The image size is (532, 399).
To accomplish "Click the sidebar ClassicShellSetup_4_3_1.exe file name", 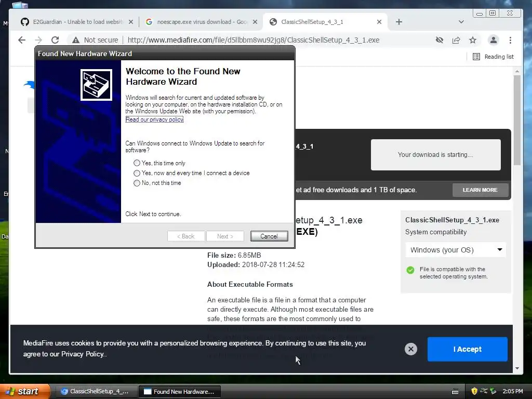I will pyautogui.click(x=453, y=220).
